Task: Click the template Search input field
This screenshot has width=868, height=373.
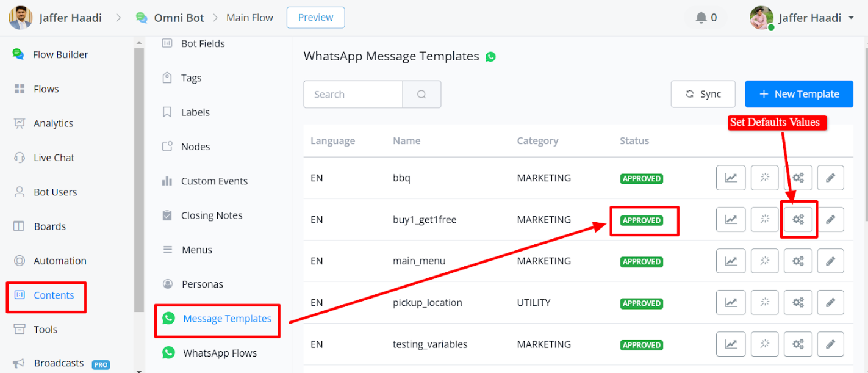Action: (353, 95)
